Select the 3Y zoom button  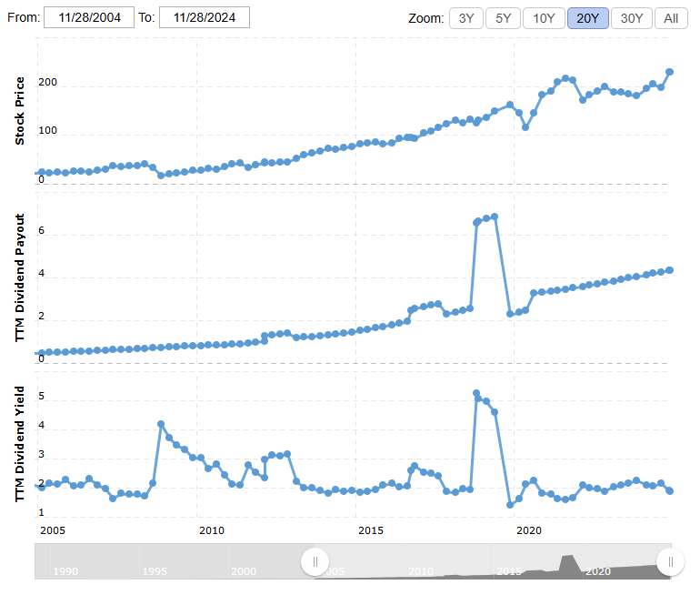pos(465,18)
